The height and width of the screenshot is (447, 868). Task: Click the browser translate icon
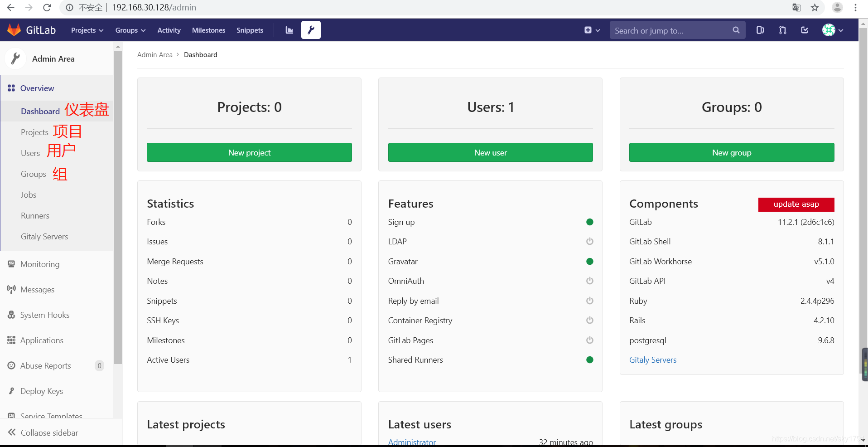tap(796, 7)
